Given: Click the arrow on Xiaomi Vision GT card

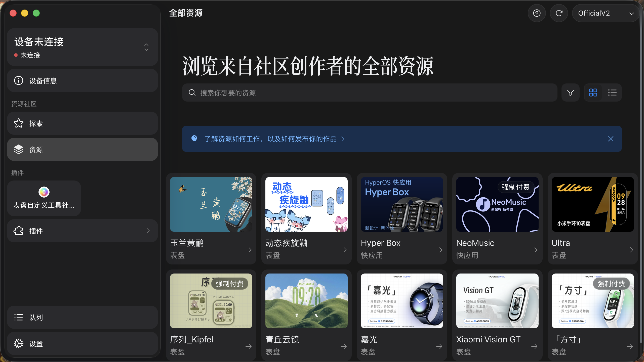Looking at the screenshot, I should click(x=534, y=346).
